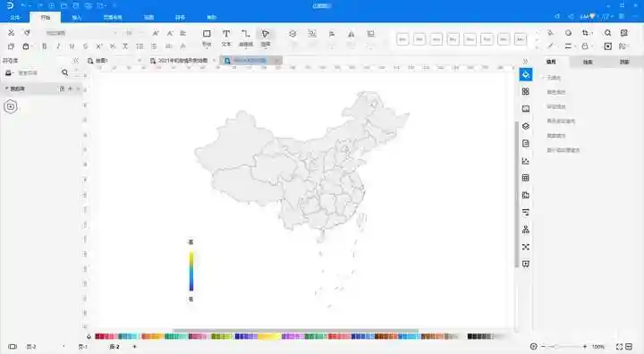The width and height of the screenshot is (644, 354).
Task: Click the magnifier find icon in ribbon
Action: coord(608,33)
